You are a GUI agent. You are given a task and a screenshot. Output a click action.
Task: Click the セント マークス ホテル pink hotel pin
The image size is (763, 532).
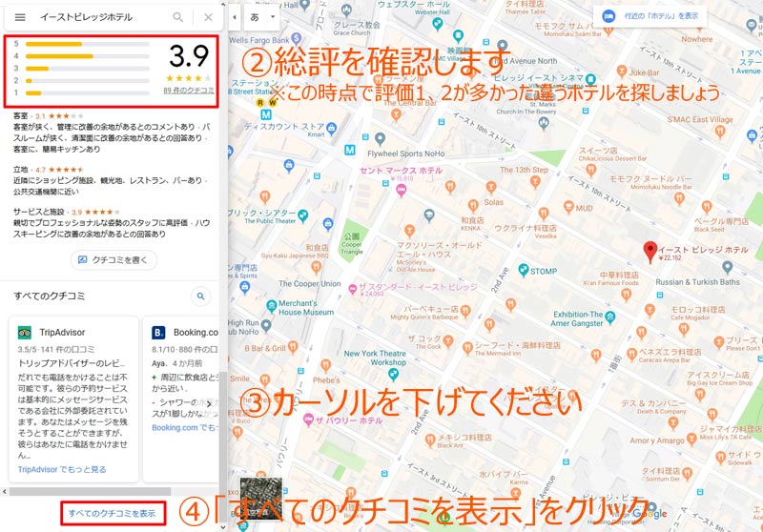[x=401, y=190]
